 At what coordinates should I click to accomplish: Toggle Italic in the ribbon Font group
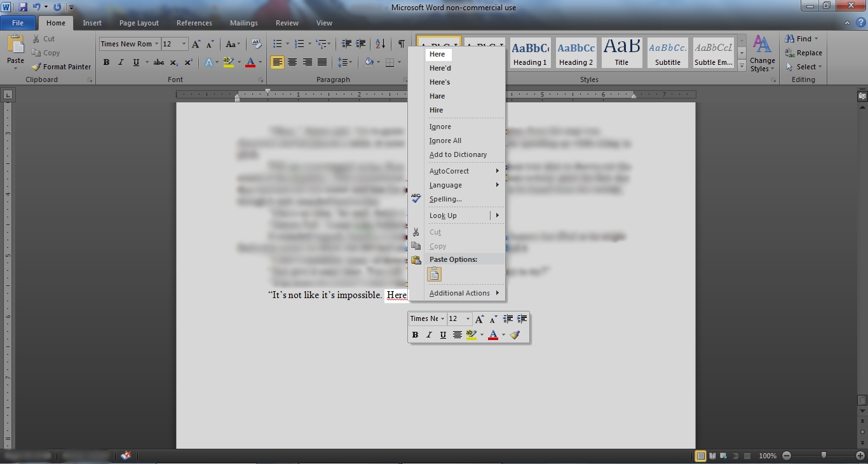tap(121, 62)
